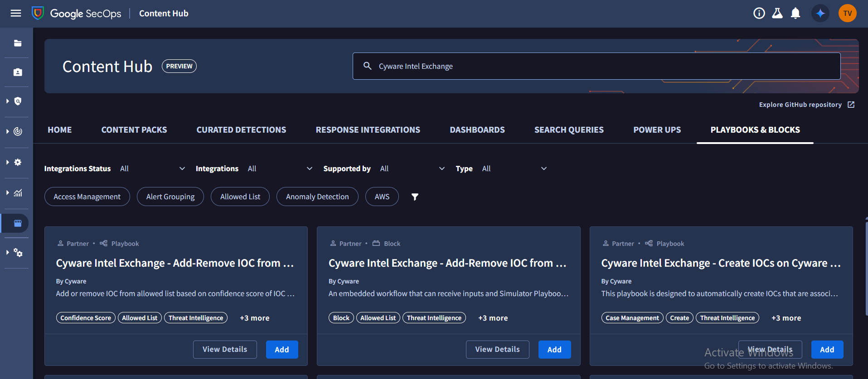Switch to the Response Integrations tab
Screen dimensions: 868x379
(368, 130)
